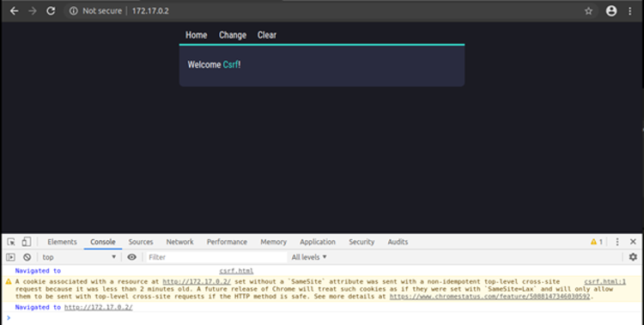
Task: Click the yellow warning triangle on the message
Action: pyautogui.click(x=9, y=281)
